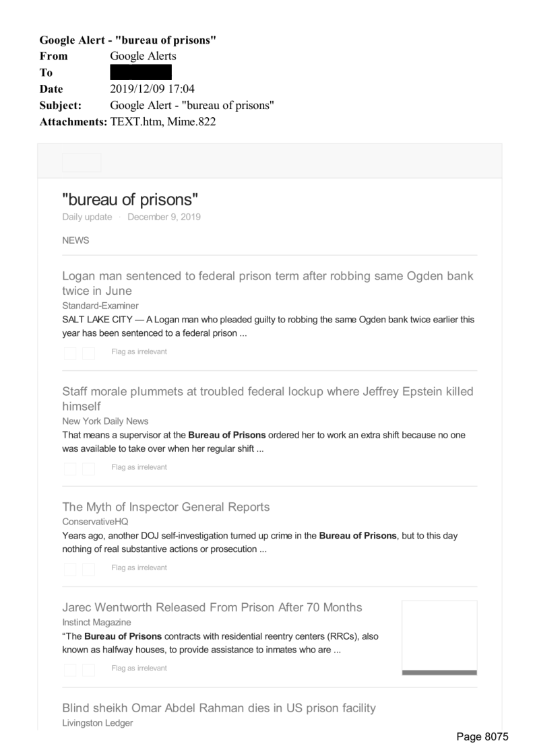Open the Jarec Wentworth Released From Prison headline
Viewport: 535px width, 756px height.
tap(212, 608)
